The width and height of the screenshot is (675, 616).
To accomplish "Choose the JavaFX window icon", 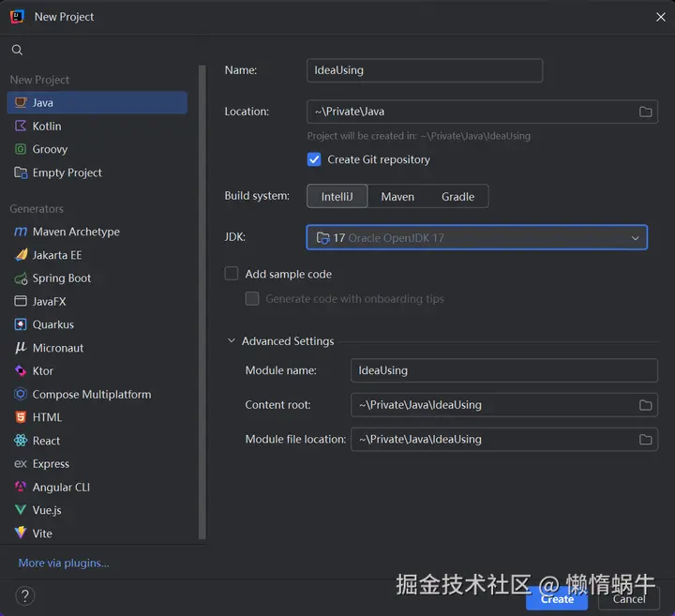I will (21, 301).
